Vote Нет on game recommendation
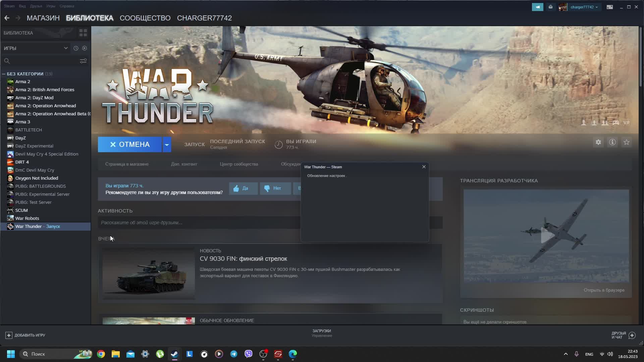The height and width of the screenshot is (362, 644). [x=275, y=188]
